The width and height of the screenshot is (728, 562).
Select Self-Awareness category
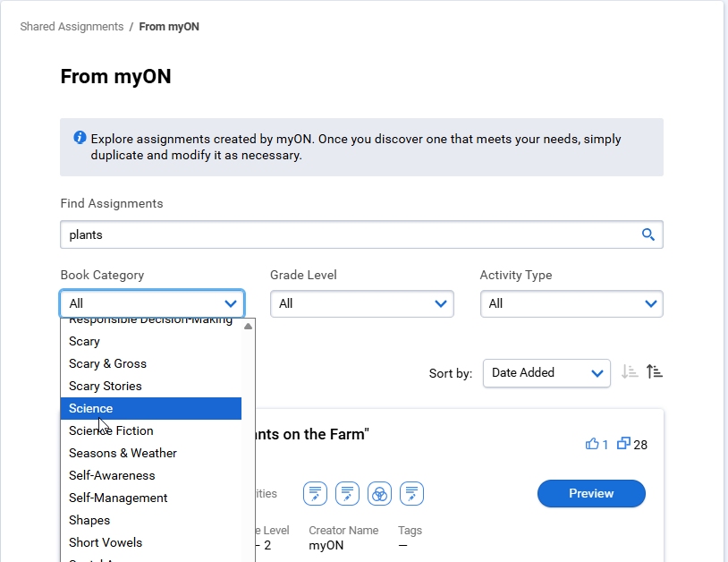151,475
